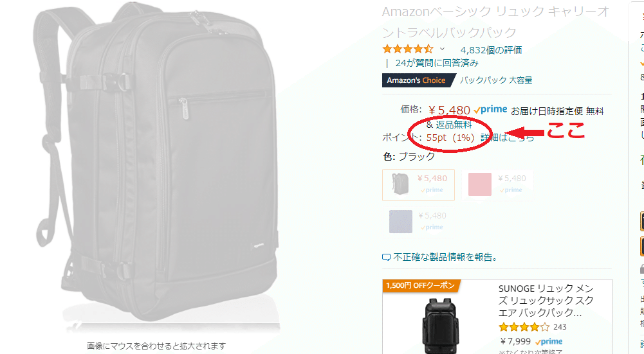
Task: Click the speech bubble report icon
Action: tap(386, 258)
